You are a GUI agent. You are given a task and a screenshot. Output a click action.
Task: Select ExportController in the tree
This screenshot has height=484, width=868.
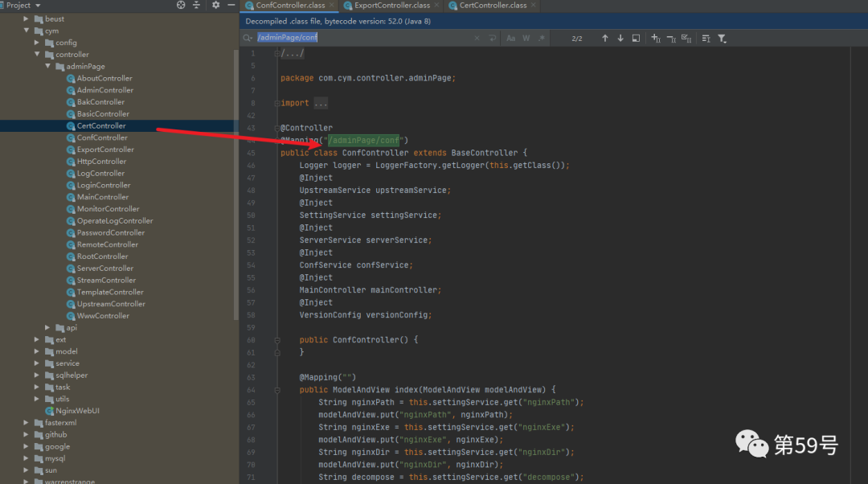[105, 150]
